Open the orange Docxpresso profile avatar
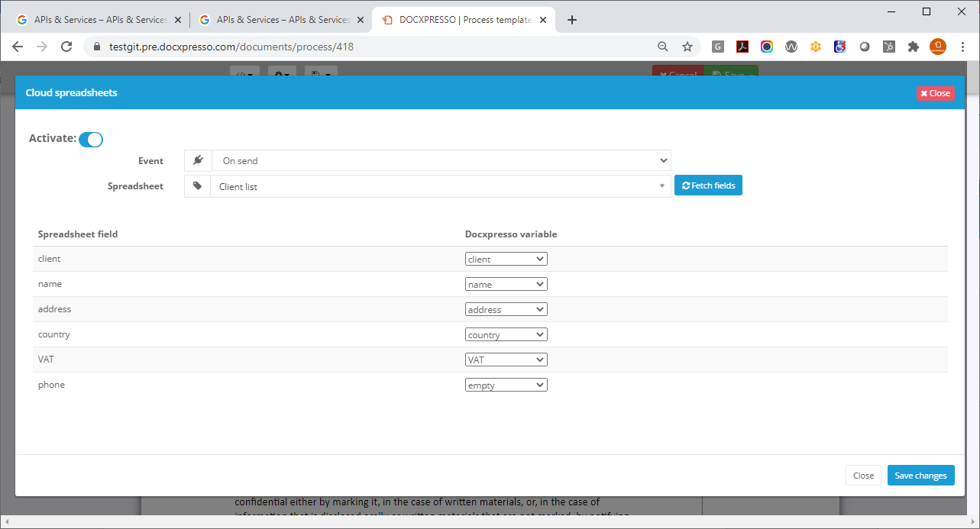This screenshot has height=529, width=980. [938, 47]
